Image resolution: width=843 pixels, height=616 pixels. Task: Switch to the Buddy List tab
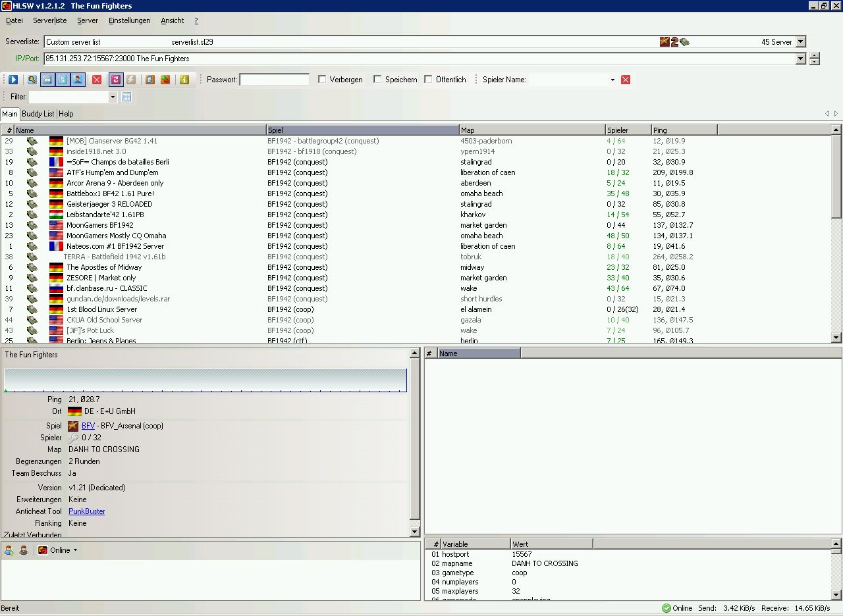coord(38,114)
